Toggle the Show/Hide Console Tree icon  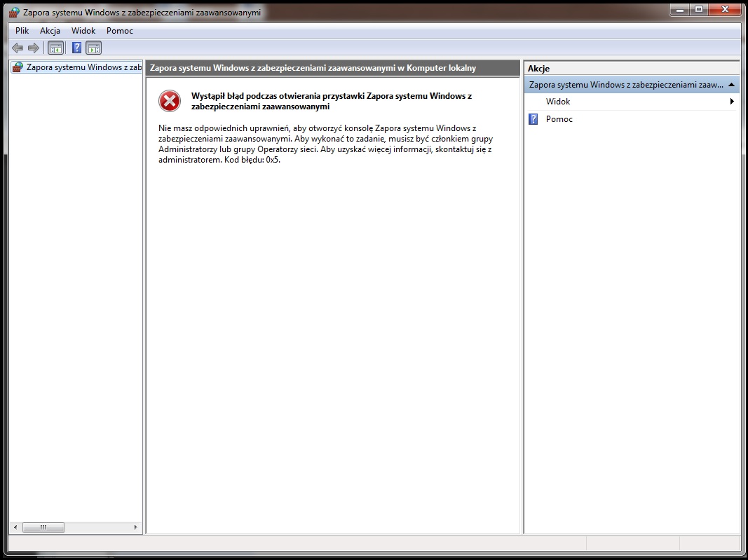tap(56, 48)
